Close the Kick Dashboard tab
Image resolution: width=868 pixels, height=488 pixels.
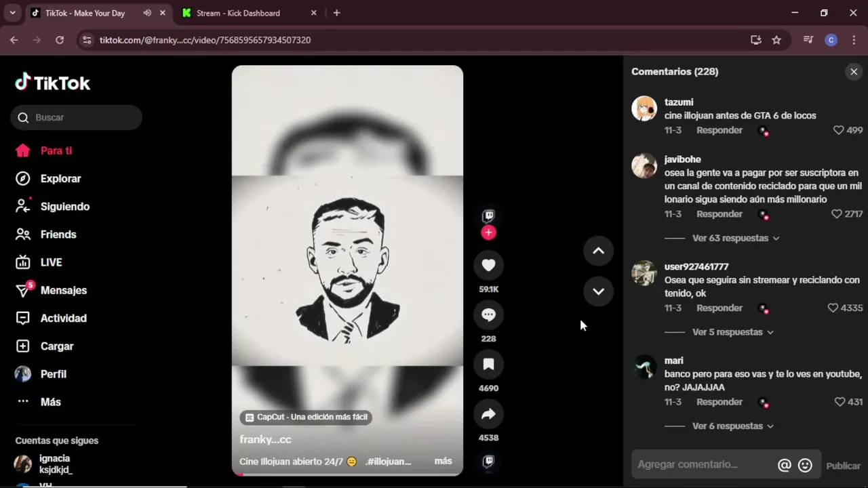click(x=313, y=13)
